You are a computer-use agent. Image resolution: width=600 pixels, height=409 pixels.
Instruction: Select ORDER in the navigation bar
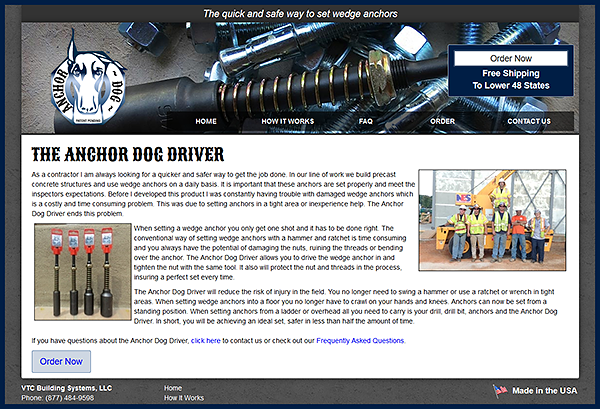pyautogui.click(x=442, y=121)
